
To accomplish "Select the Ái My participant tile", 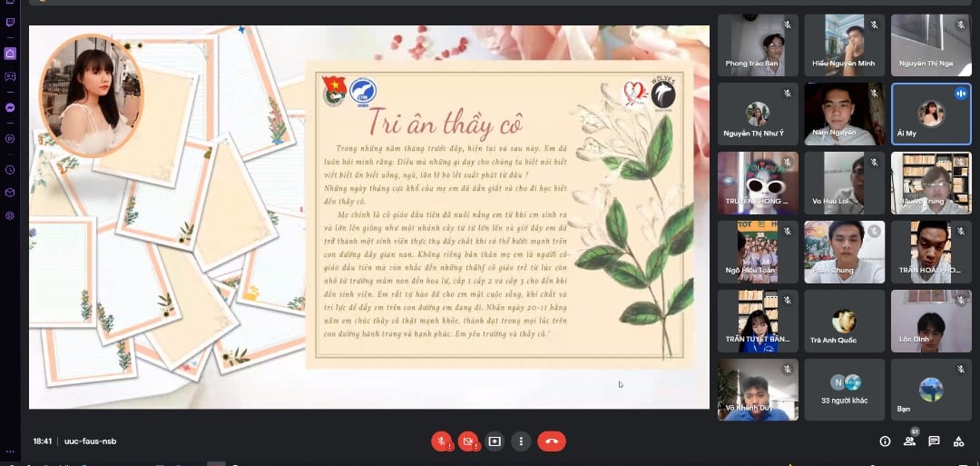I will tap(931, 114).
